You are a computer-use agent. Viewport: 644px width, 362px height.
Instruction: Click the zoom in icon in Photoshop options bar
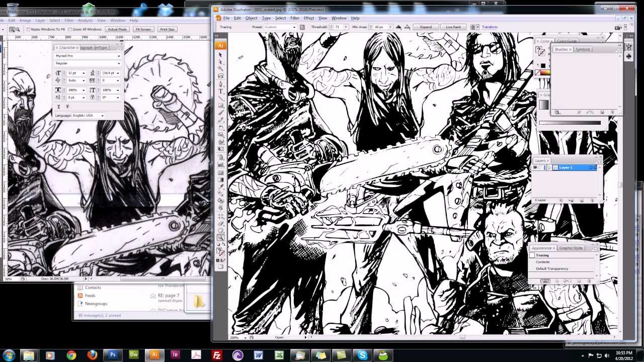coord(12,29)
